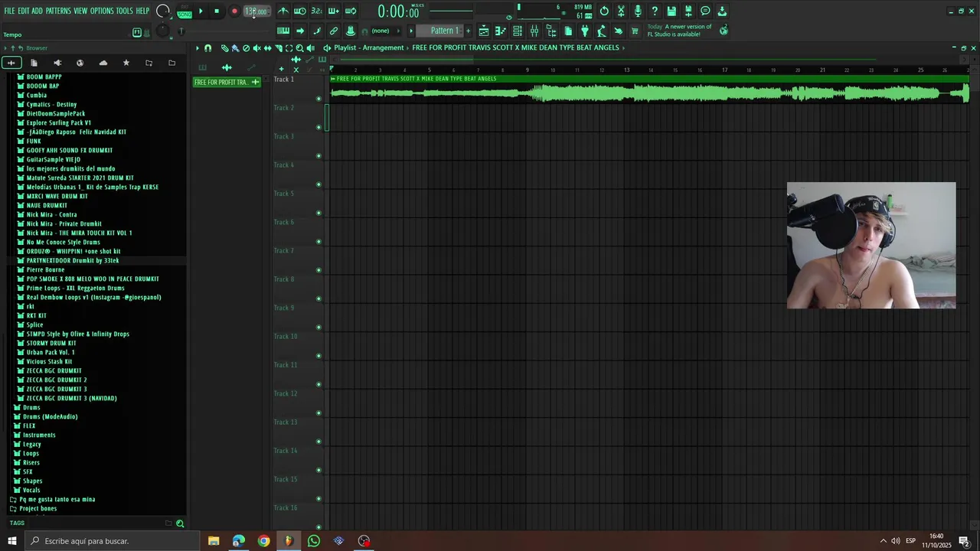
Task: Select the playlist Draw pencil tool
Action: (224, 48)
